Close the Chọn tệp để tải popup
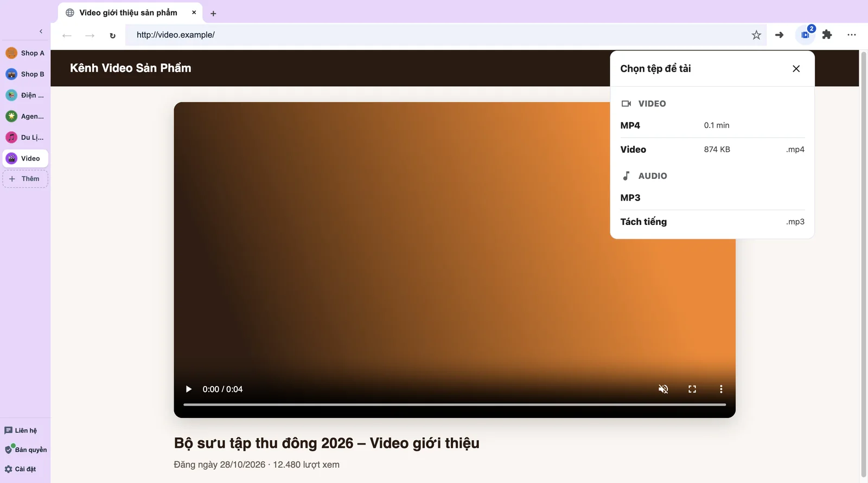Image resolution: width=868 pixels, height=483 pixels. [x=796, y=69]
